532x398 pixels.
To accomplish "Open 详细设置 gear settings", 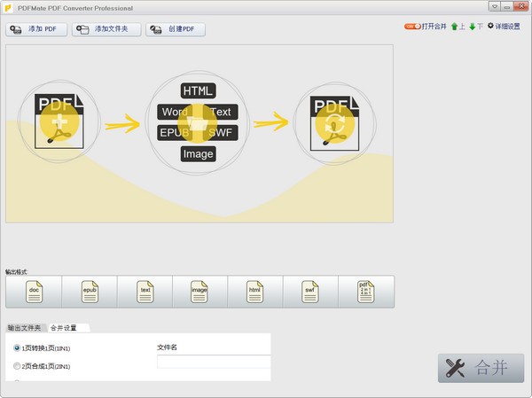I will [x=504, y=26].
